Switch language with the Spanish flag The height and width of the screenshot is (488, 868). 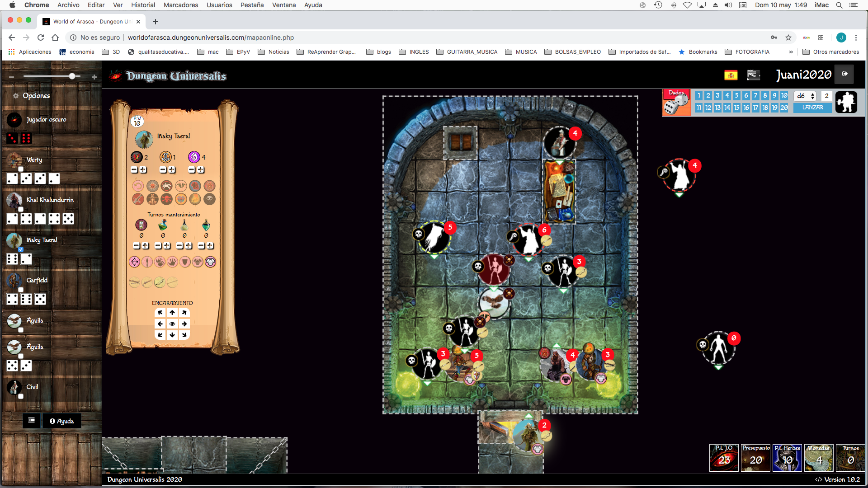(x=731, y=75)
